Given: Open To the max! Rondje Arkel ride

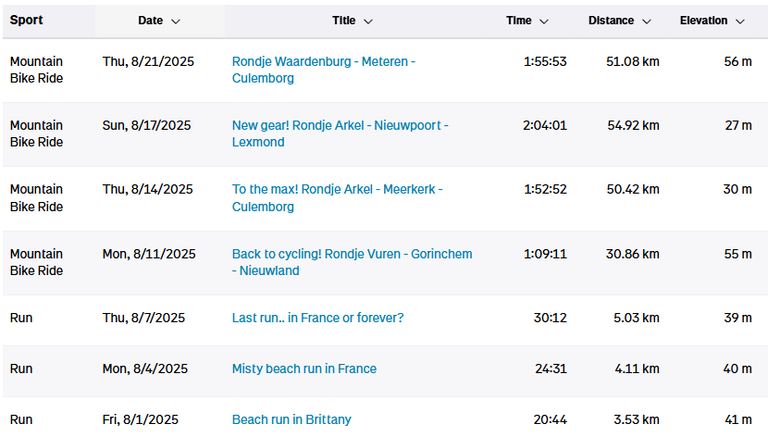Looking at the screenshot, I should pos(337,197).
